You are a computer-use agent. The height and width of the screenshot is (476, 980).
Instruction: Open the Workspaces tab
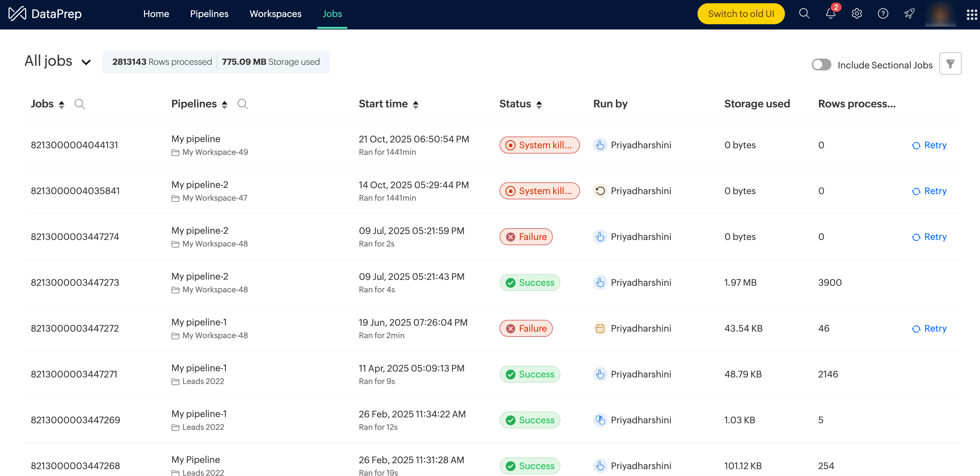pos(275,14)
